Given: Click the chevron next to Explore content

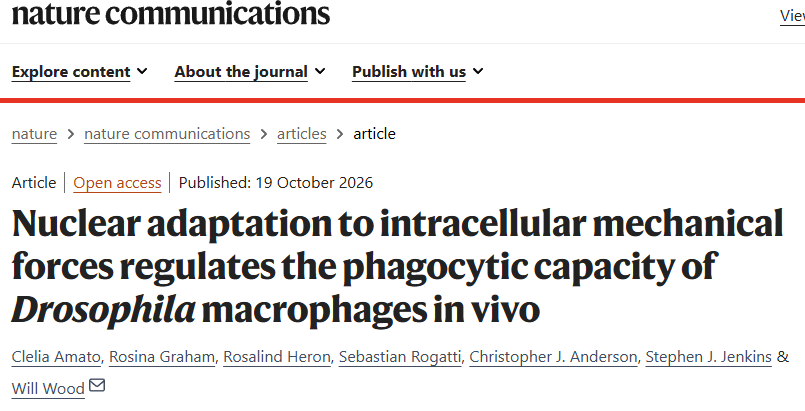Looking at the screenshot, I should pos(142,71).
